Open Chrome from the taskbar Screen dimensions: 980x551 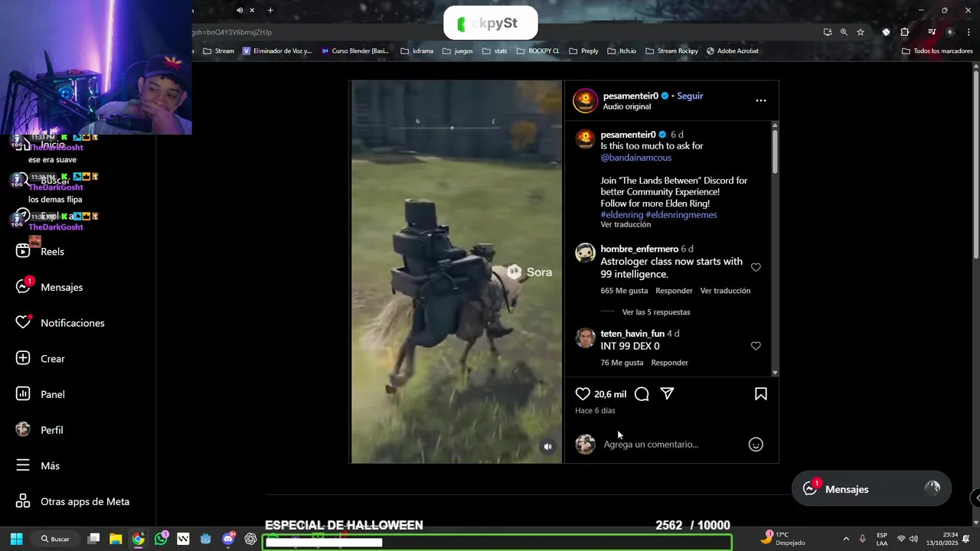coord(138,539)
